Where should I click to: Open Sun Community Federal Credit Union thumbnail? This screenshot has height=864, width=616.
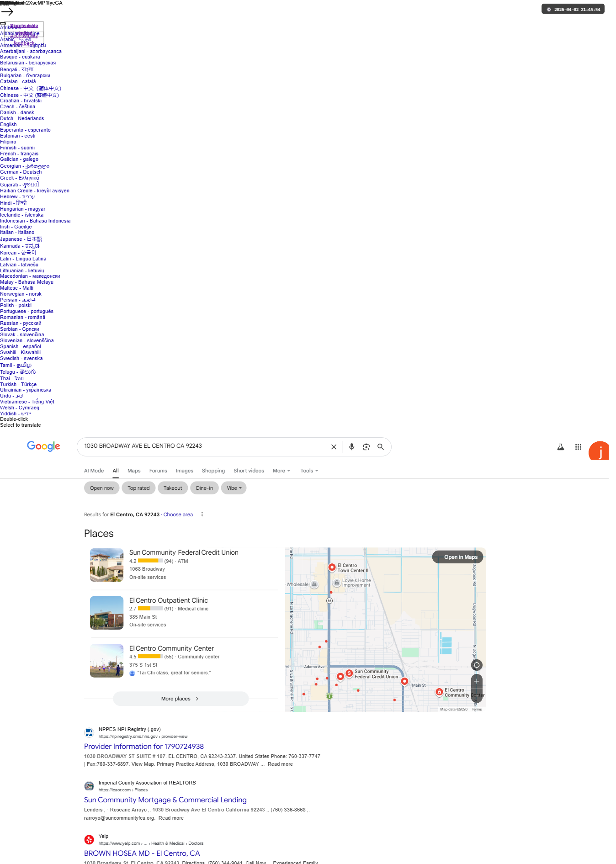coord(106,565)
